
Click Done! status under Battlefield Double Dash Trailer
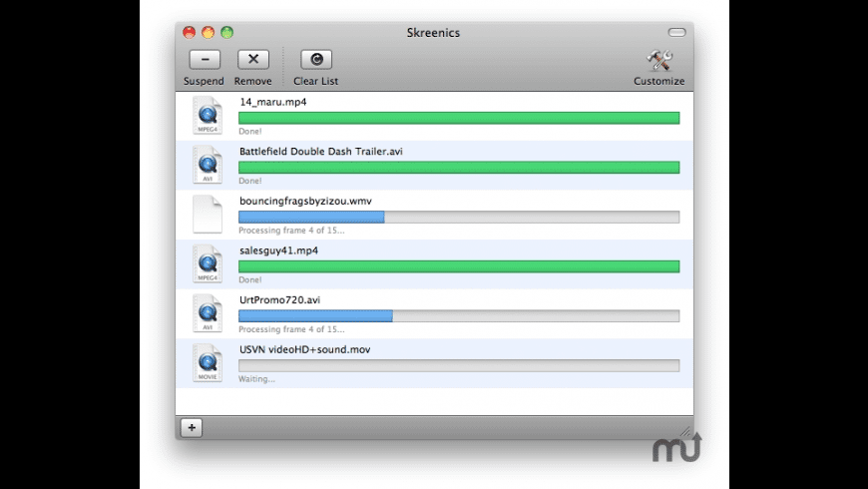[250, 181]
